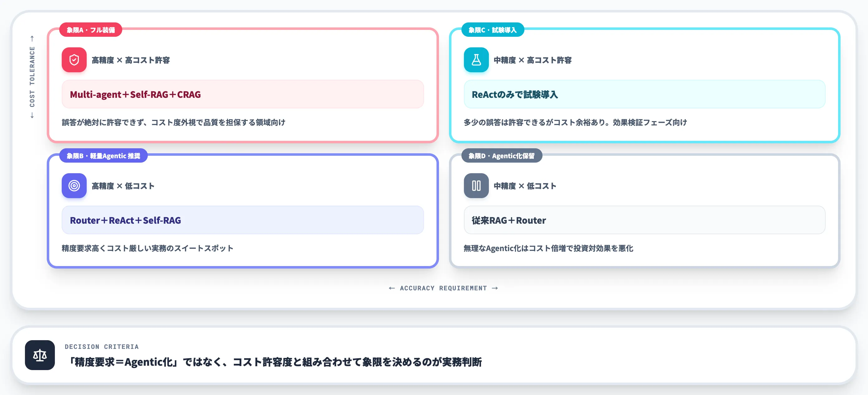Click the teal flask icon in quadrant C

point(476,60)
